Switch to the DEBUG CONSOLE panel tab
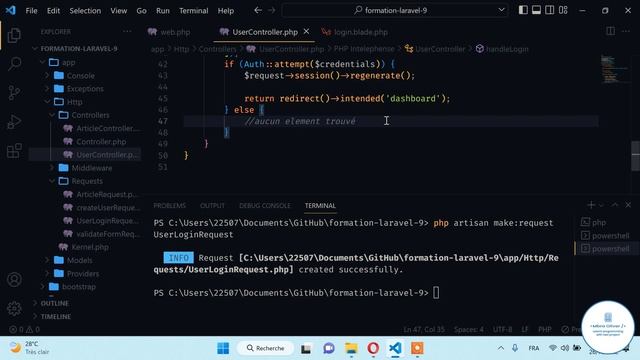This screenshot has height=360, width=640. (x=264, y=205)
